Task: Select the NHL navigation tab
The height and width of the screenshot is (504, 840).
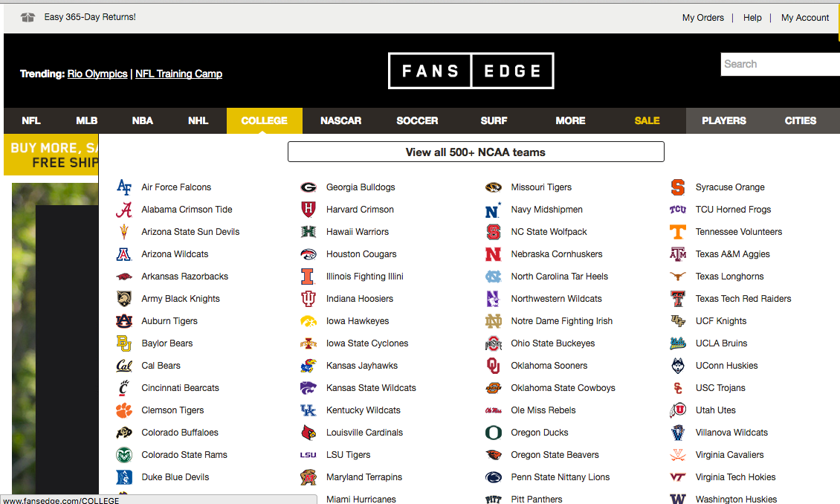Action: pyautogui.click(x=198, y=120)
